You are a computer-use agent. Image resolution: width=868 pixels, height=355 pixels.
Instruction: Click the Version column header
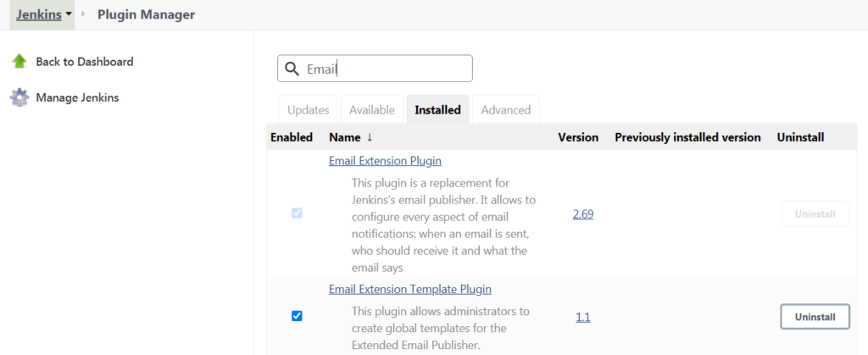click(578, 137)
